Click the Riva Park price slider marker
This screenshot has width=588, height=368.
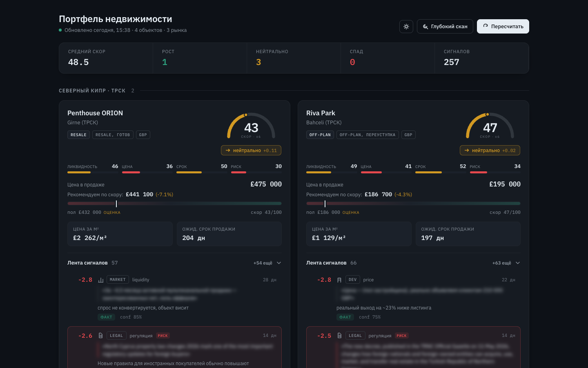coord(325,204)
